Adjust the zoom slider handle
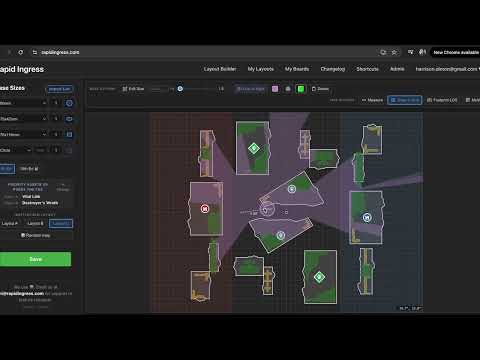This screenshot has height=360, width=480. (x=180, y=89)
